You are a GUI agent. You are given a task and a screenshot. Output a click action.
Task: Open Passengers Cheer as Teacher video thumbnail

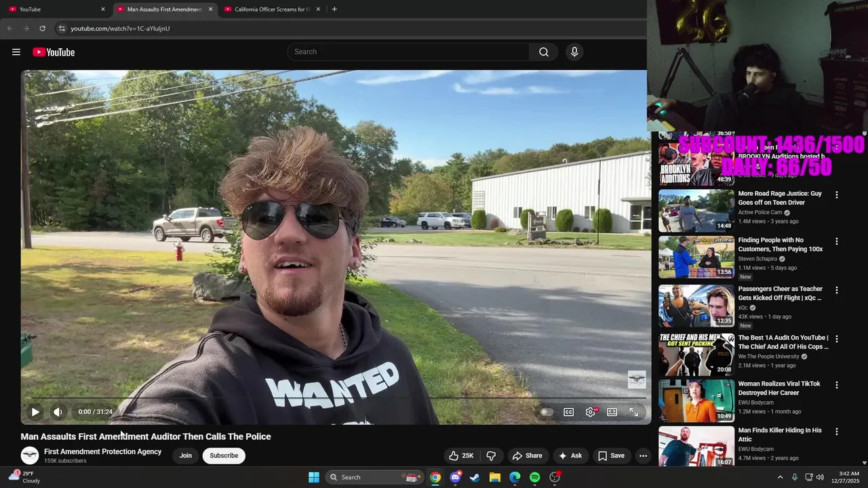(696, 306)
